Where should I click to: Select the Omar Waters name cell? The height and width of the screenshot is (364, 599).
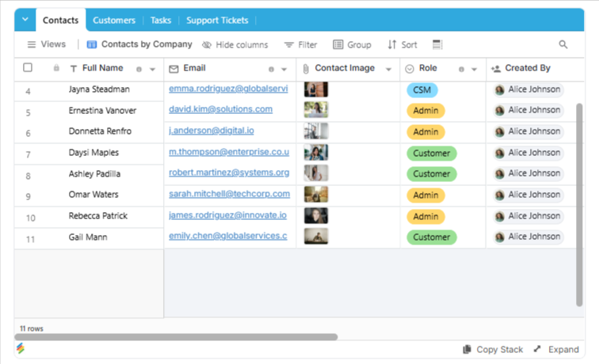pos(93,195)
